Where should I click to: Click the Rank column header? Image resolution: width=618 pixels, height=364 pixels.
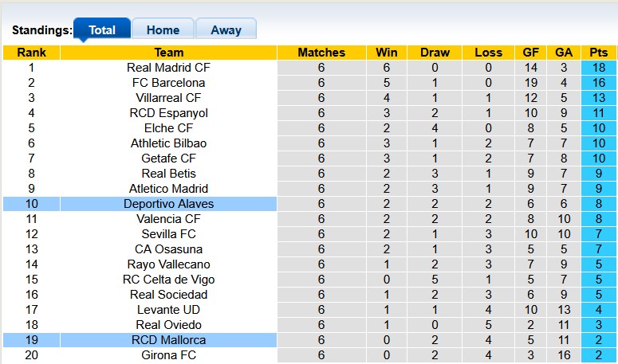[31, 53]
